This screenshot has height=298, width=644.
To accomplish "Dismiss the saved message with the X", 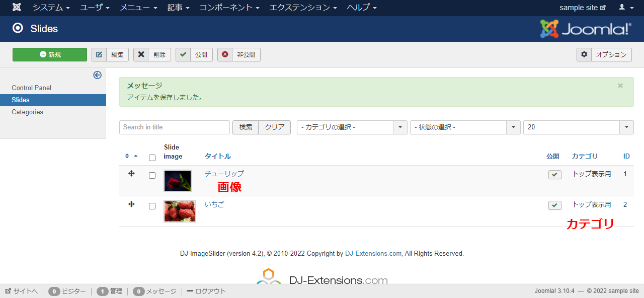I will [620, 86].
